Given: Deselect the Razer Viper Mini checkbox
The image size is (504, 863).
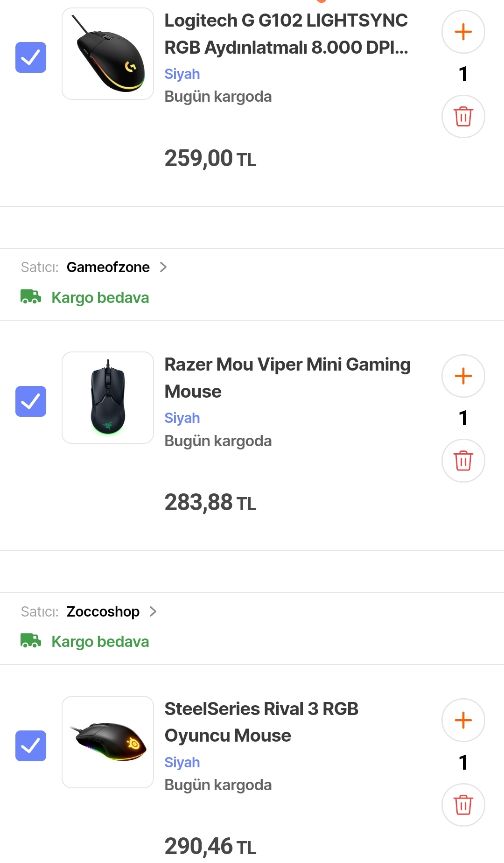Looking at the screenshot, I should pos(31,401).
